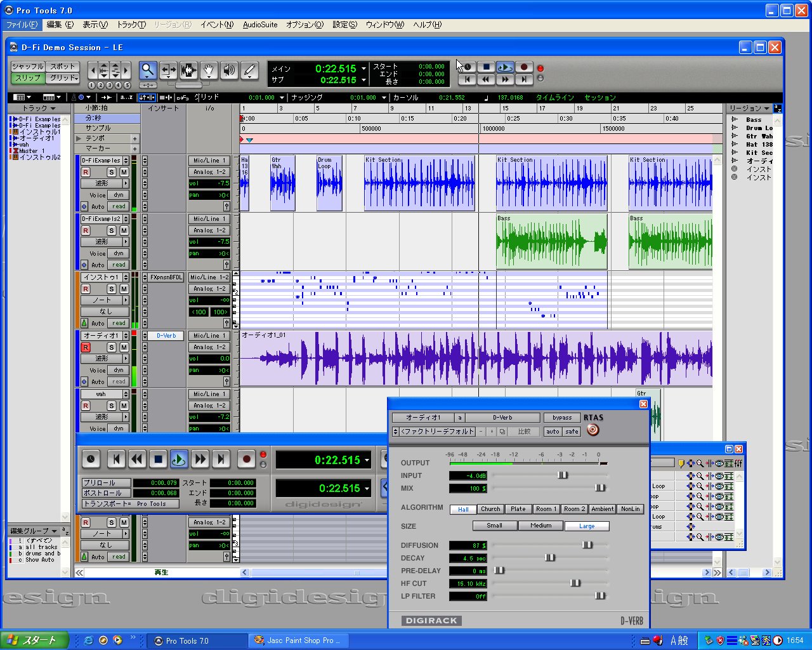Select the Trimmer tool
This screenshot has width=812, height=650.
coord(168,70)
